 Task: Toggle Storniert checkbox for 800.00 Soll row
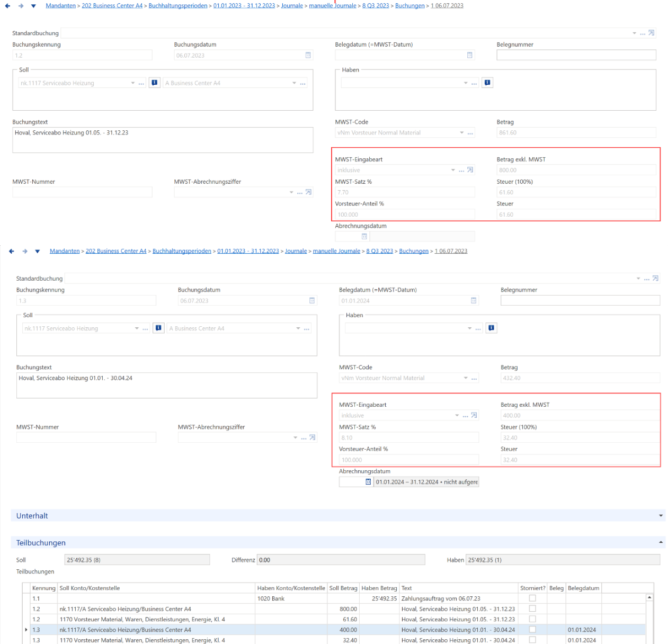(x=532, y=609)
